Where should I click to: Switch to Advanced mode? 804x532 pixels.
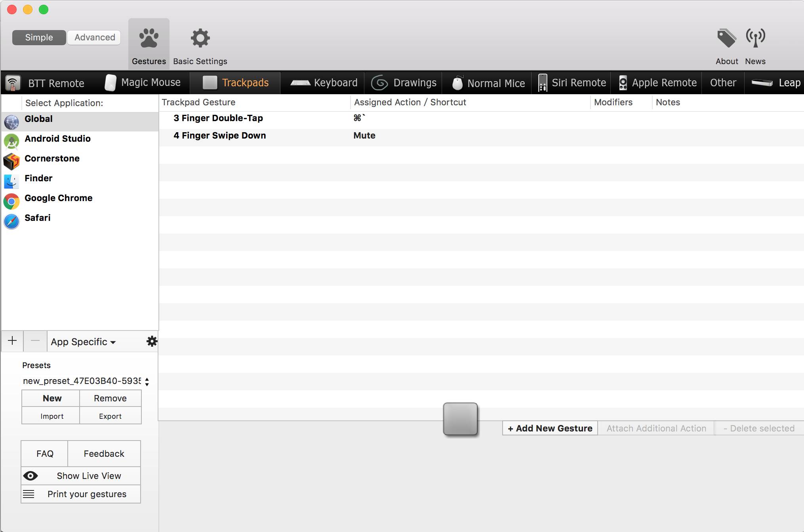point(95,37)
